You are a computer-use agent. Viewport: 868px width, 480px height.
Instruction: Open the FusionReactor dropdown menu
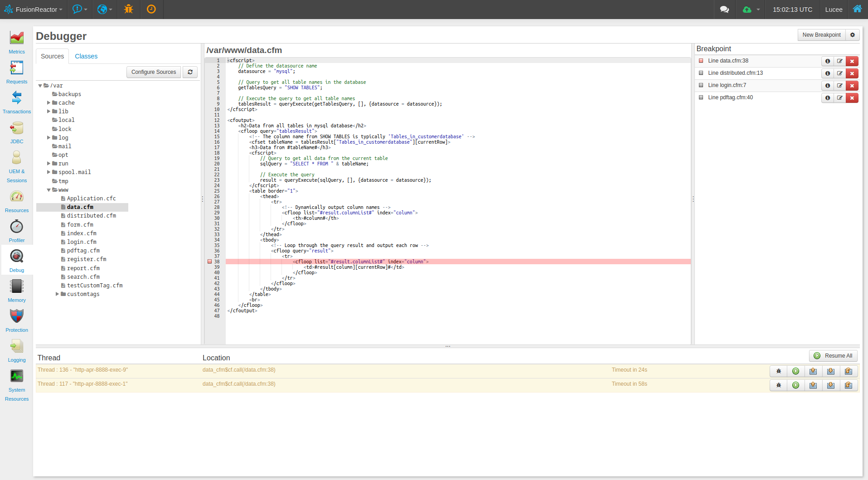tap(34, 10)
